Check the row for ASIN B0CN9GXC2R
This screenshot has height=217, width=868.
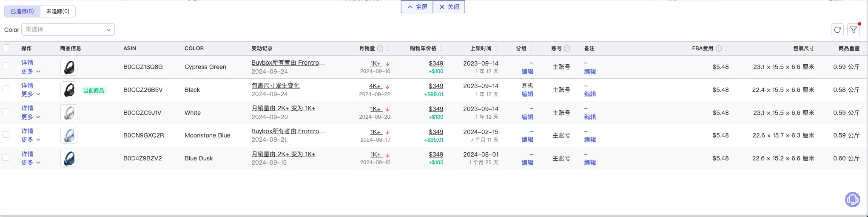click(6, 134)
